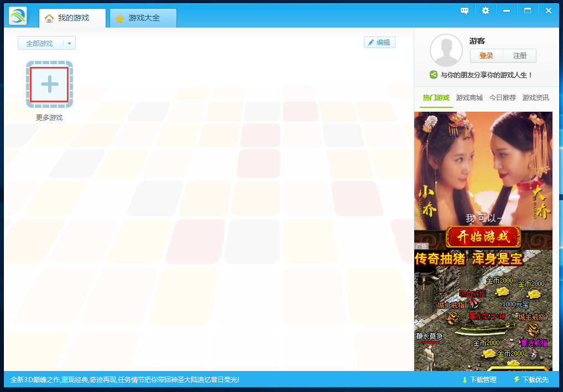Open 下载管理 download manager icon
Viewport: 563px width, 392px height.
(465, 380)
